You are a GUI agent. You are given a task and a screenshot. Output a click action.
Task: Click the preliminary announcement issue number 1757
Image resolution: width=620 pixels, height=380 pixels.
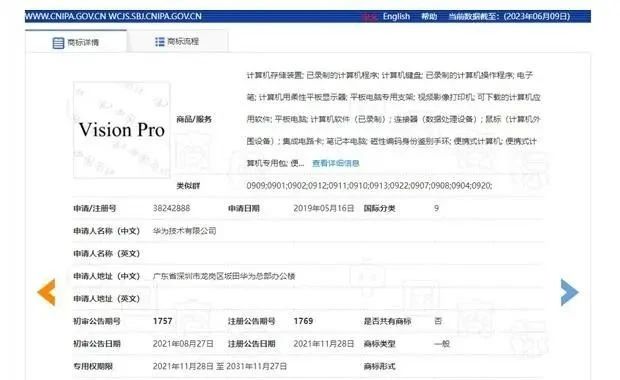tap(163, 321)
